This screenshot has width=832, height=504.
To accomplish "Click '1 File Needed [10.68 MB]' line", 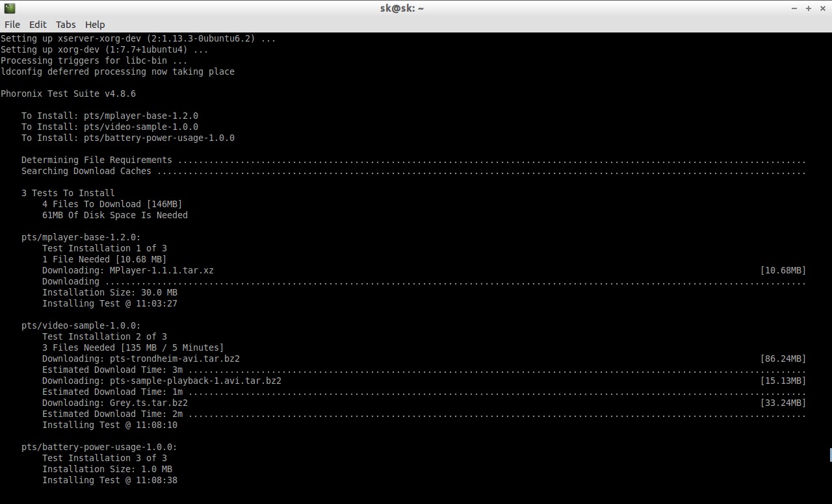I will (x=105, y=259).
